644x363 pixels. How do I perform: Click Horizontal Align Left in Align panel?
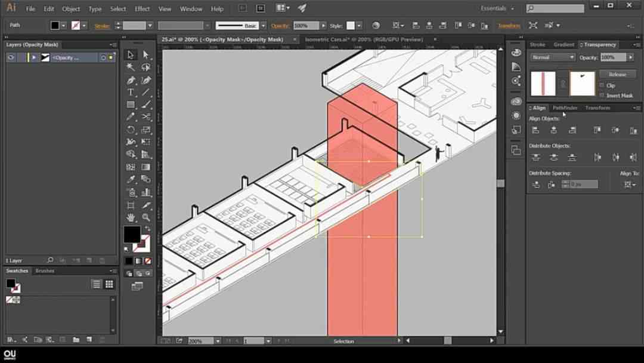click(x=535, y=130)
